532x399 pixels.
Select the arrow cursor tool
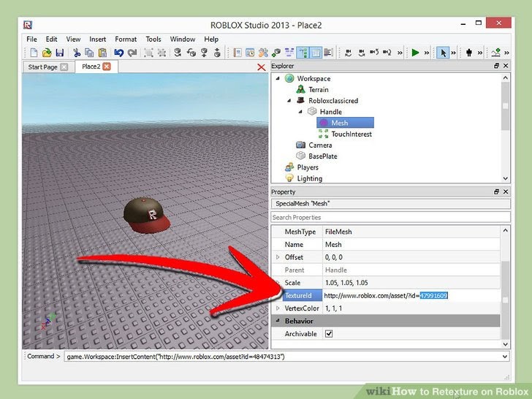point(443,53)
